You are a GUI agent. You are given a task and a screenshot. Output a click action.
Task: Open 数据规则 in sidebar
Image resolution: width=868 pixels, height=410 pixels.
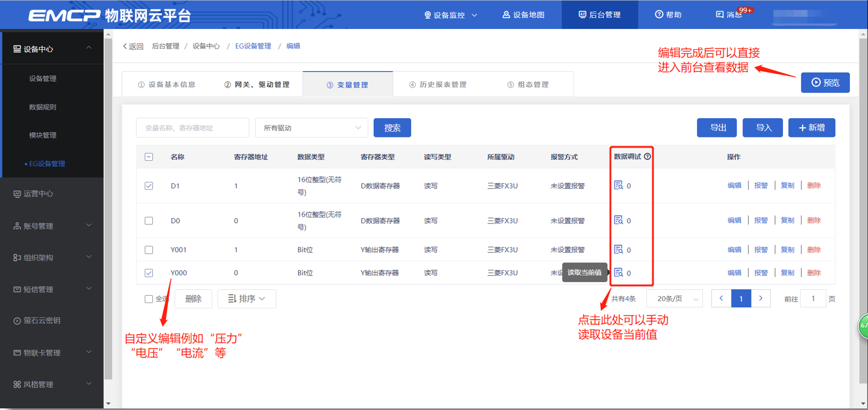[43, 107]
